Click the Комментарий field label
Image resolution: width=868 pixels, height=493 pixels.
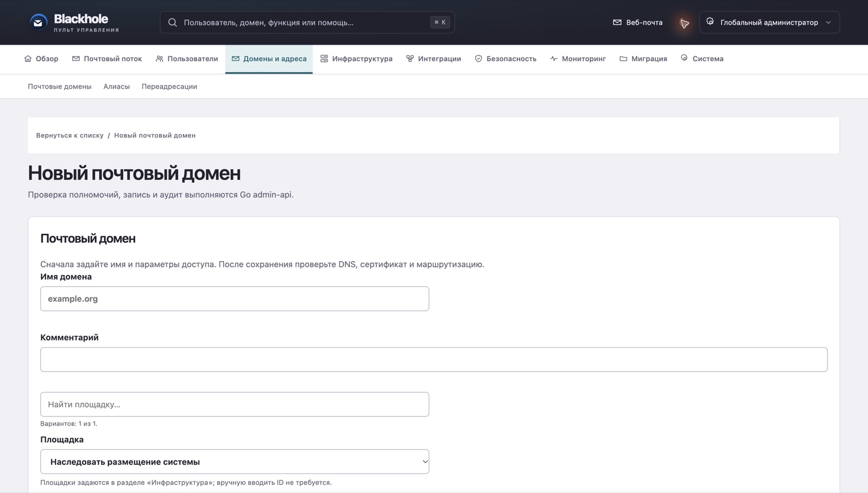tap(69, 337)
